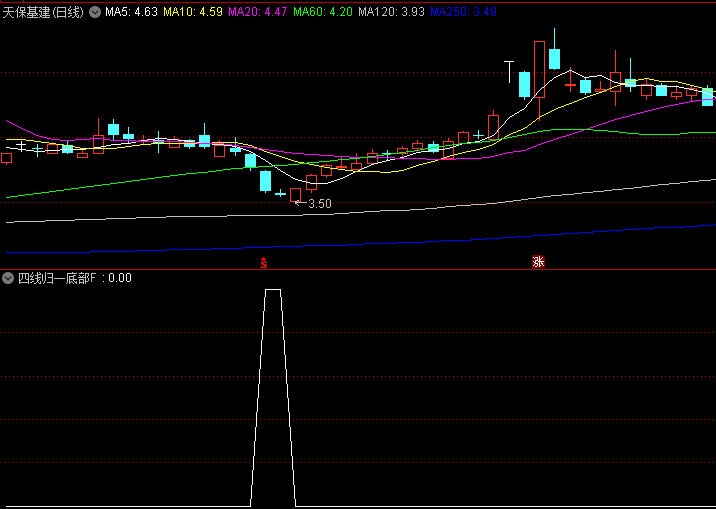Click the blue MA250 indicator label
Image resolution: width=716 pixels, height=509 pixels.
(x=463, y=12)
